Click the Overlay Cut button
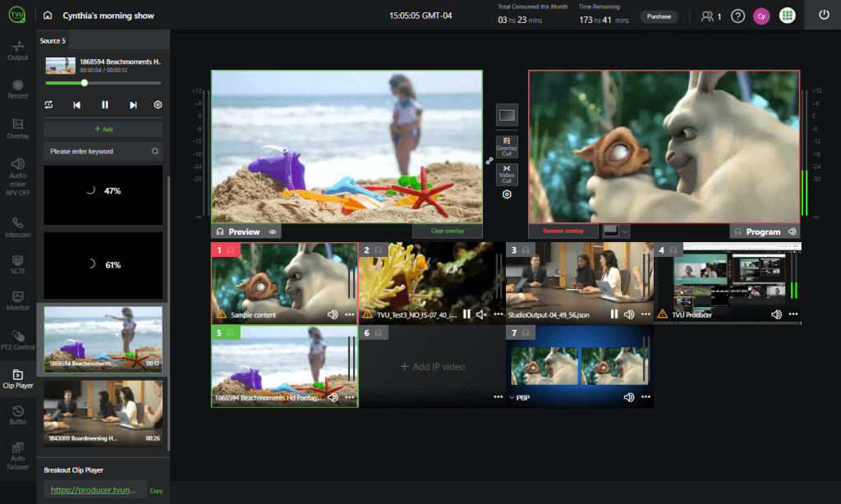841x504 pixels. pyautogui.click(x=507, y=147)
